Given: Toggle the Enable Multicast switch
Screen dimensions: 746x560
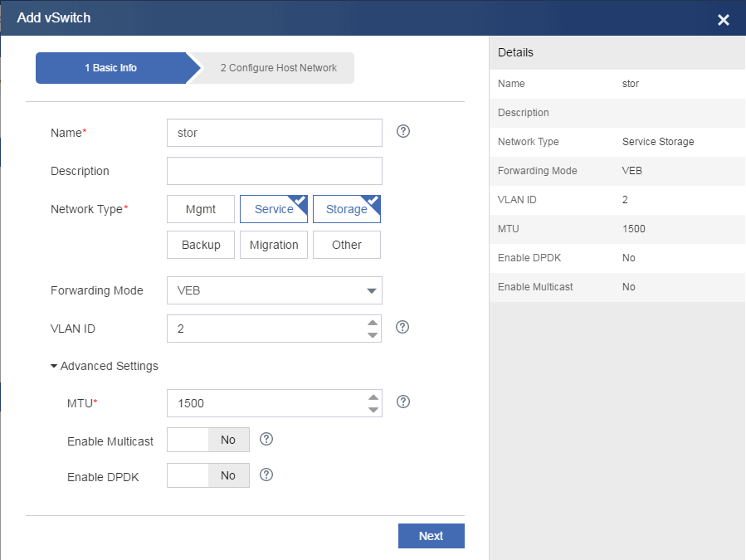Looking at the screenshot, I should [208, 440].
